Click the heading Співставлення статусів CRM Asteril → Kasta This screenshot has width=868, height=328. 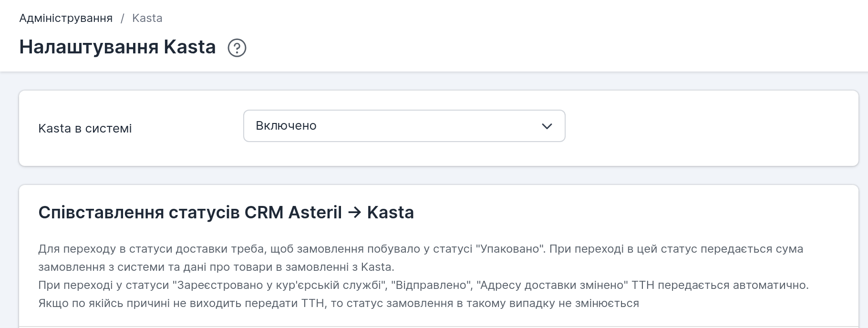(x=226, y=212)
